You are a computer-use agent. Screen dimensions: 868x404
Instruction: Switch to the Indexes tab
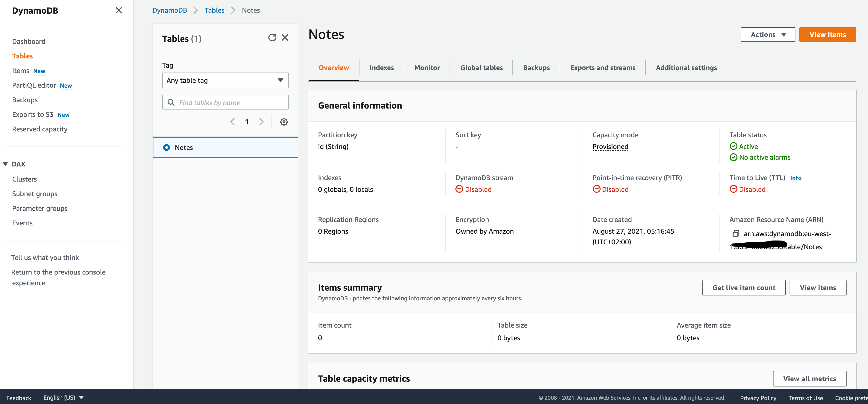point(381,67)
